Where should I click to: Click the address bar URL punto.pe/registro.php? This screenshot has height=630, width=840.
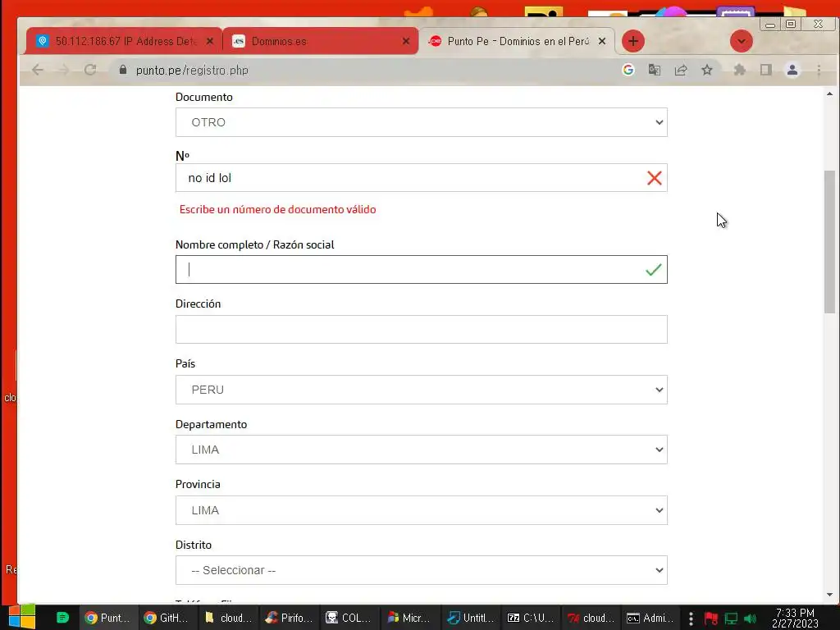tap(192, 71)
